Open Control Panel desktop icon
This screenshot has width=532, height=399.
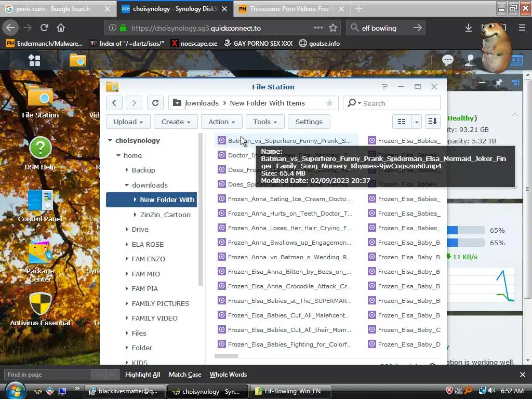point(40,206)
